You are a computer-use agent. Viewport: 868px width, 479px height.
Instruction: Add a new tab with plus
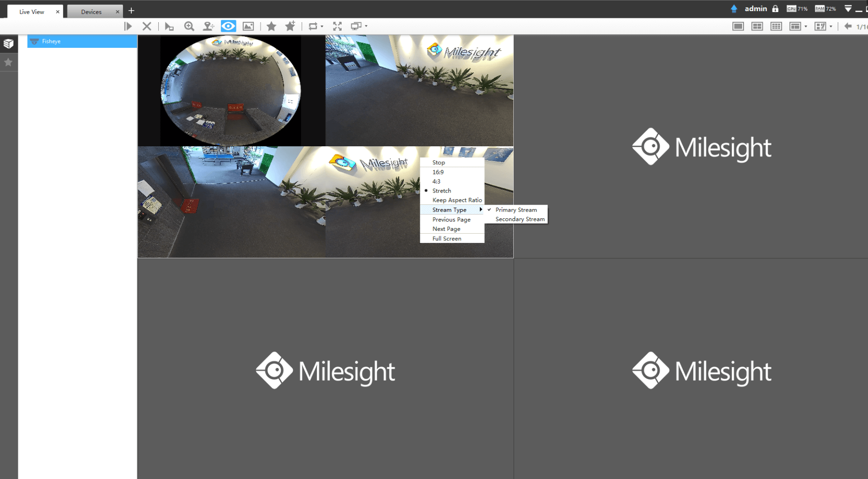click(x=131, y=11)
